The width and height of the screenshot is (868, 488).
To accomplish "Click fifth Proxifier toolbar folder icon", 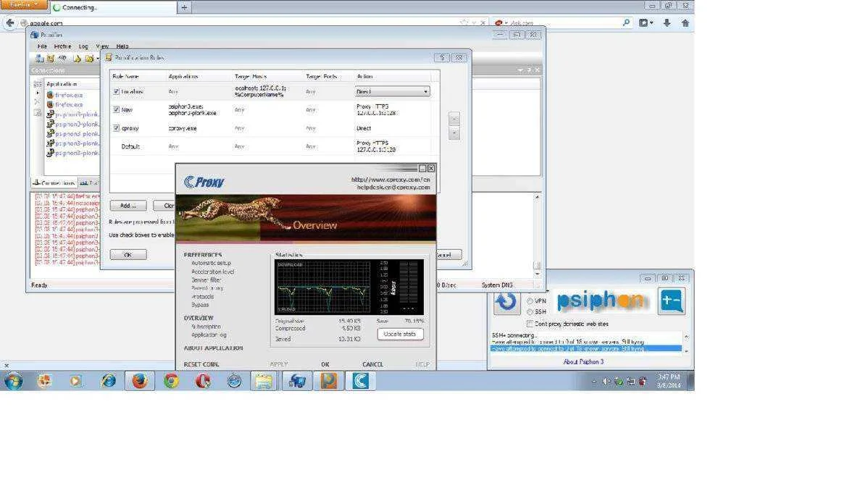I will click(x=89, y=58).
